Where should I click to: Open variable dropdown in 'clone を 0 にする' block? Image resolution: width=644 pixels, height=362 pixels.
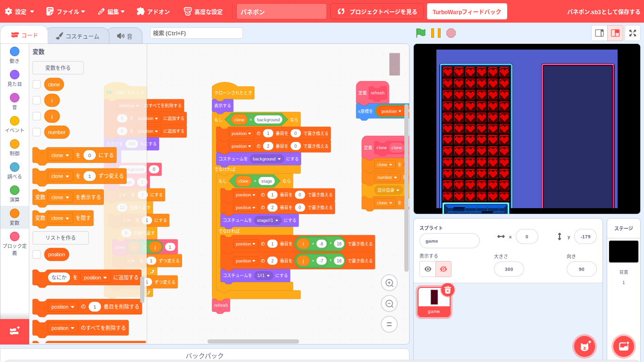click(x=60, y=155)
